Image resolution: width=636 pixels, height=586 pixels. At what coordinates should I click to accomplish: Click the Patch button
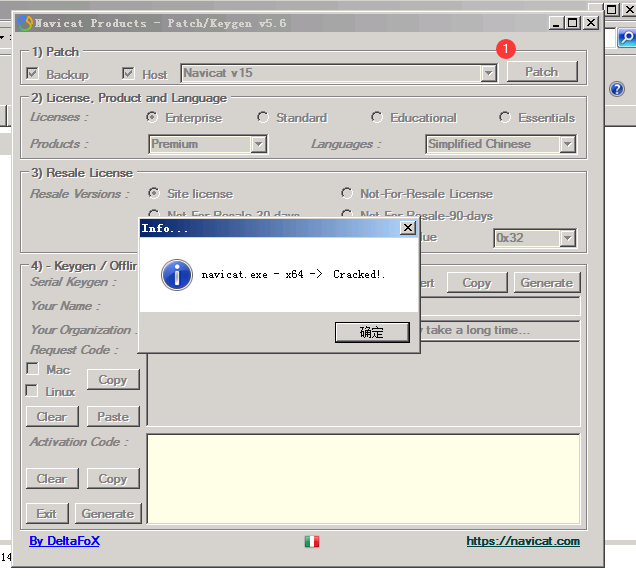[542, 72]
